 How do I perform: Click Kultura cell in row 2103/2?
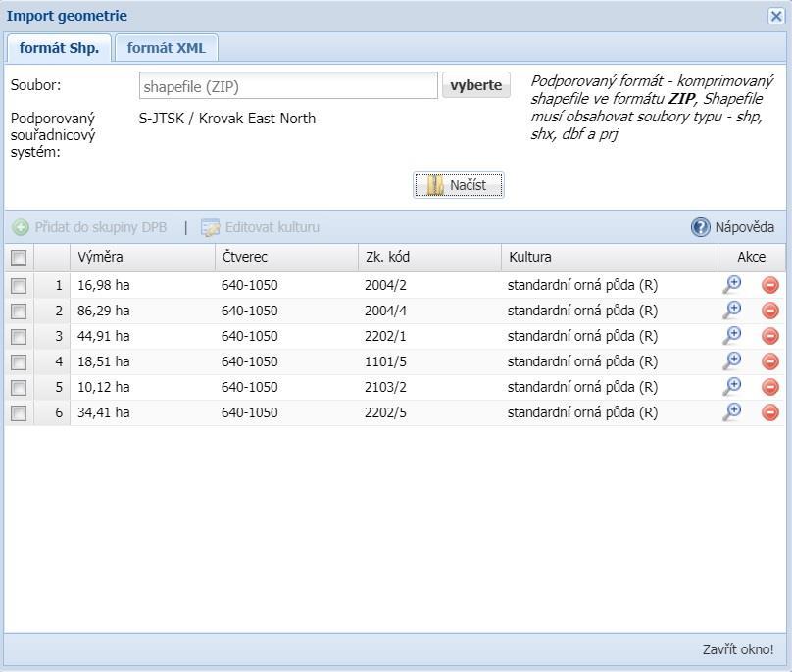(610, 387)
